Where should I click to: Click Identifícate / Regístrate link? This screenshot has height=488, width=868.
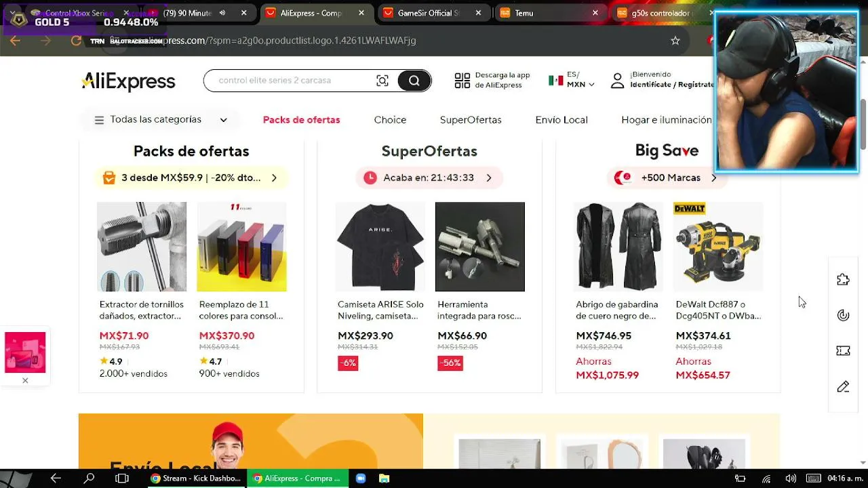(x=671, y=85)
